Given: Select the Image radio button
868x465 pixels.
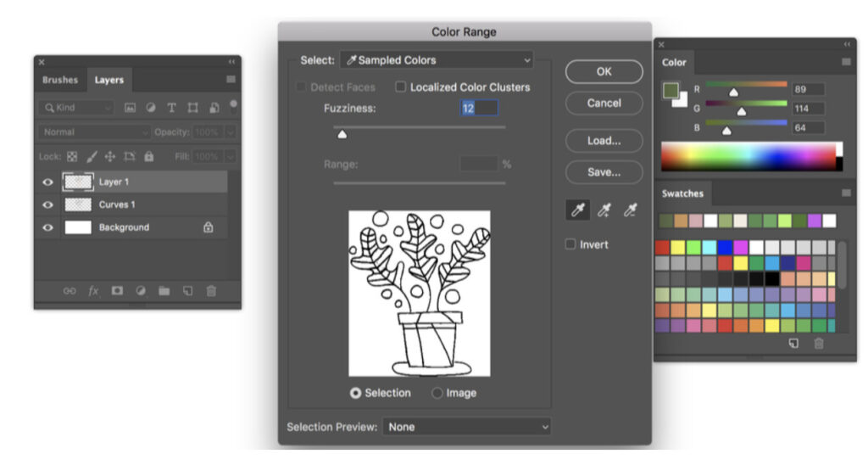Looking at the screenshot, I should 437,393.
